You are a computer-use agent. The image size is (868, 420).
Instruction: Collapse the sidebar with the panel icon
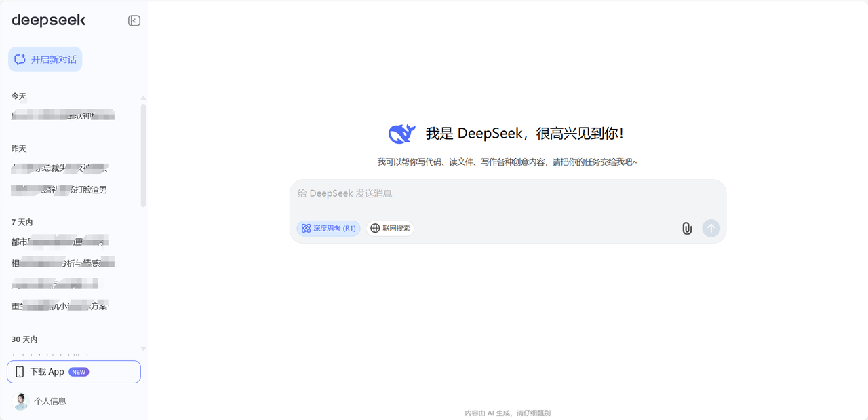pyautogui.click(x=134, y=21)
